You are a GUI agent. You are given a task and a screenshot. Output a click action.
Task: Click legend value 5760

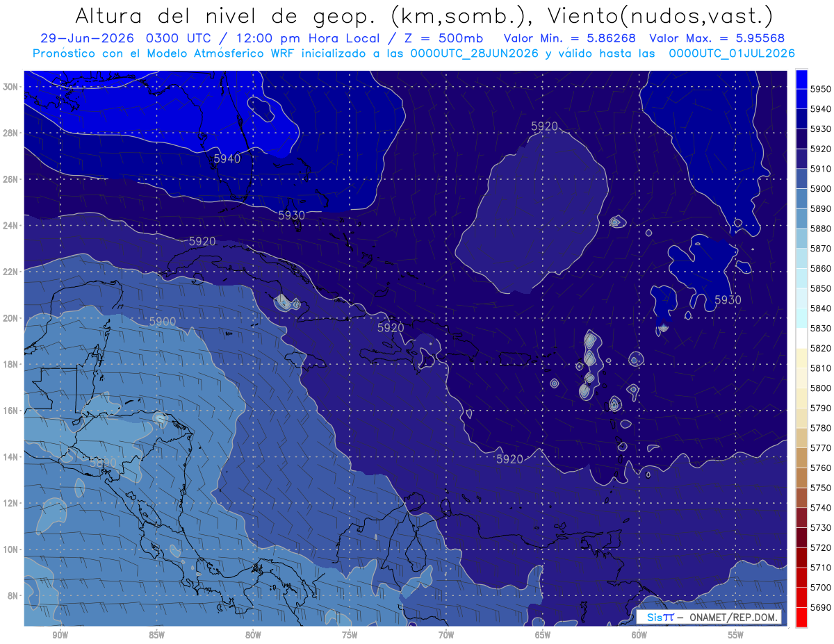[x=820, y=468]
